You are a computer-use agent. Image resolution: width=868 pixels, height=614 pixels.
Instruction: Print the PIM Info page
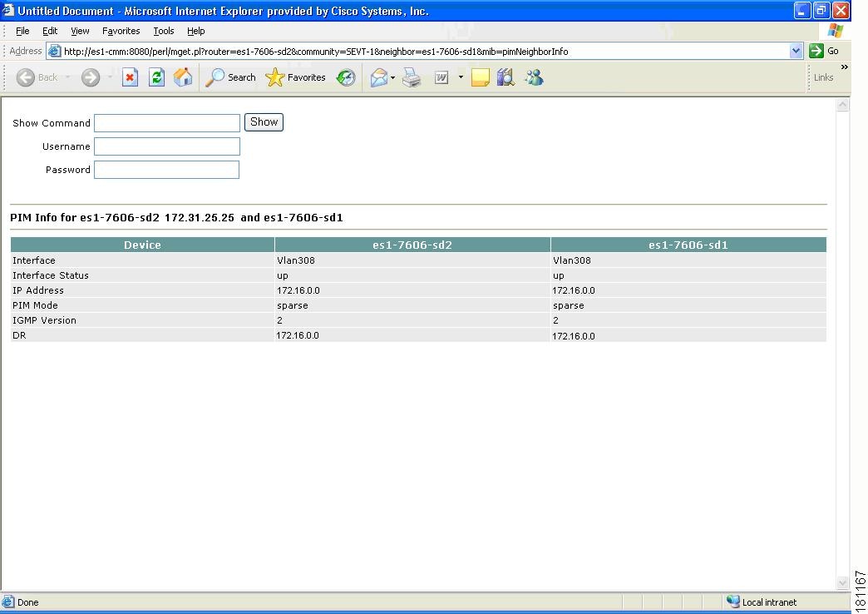click(x=411, y=77)
